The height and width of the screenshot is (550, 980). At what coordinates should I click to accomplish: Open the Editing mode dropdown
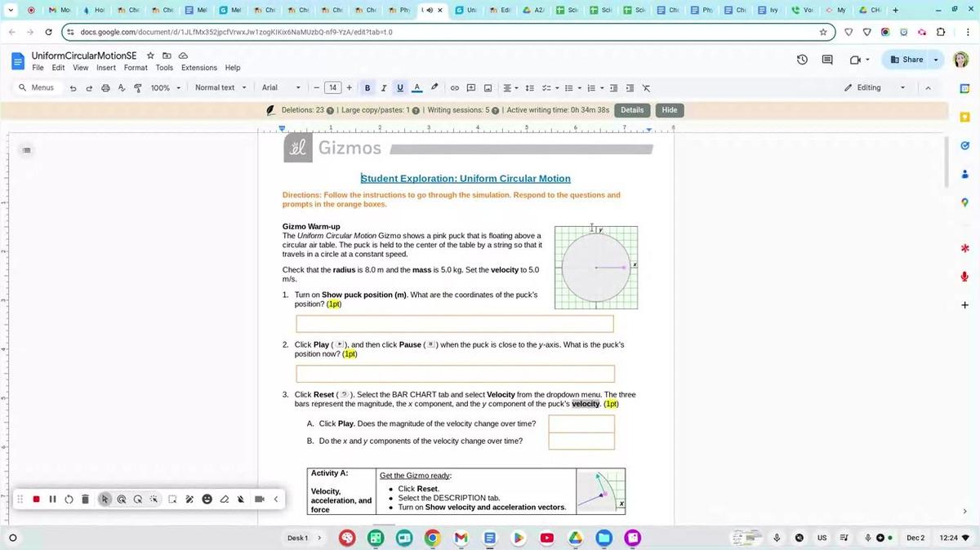click(x=875, y=88)
